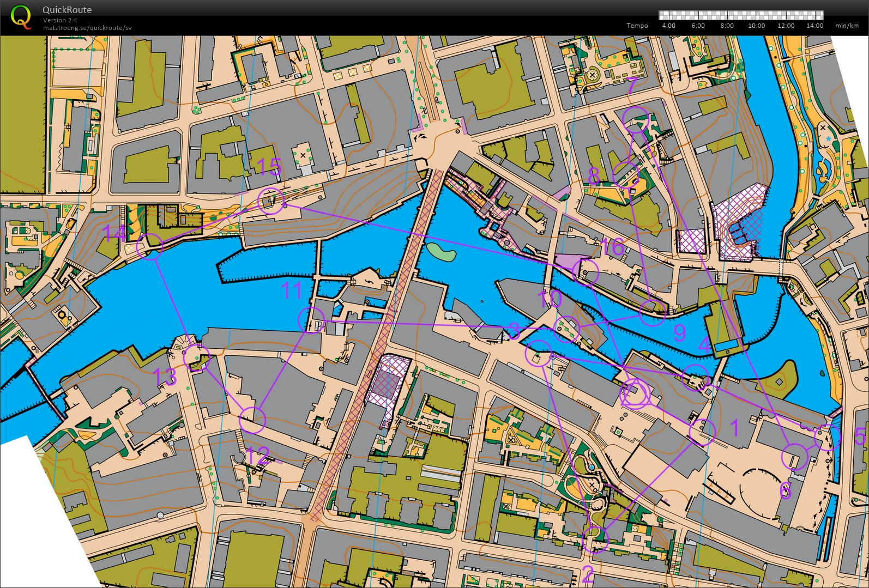Select the QuickRoute title text
Image resolution: width=869 pixels, height=588 pixels.
pos(67,10)
